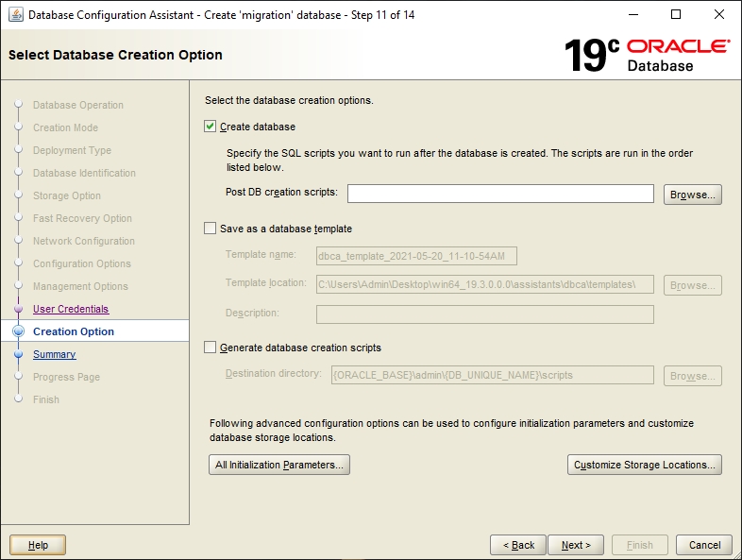Click the Oracle Database 19c logo

(647, 55)
